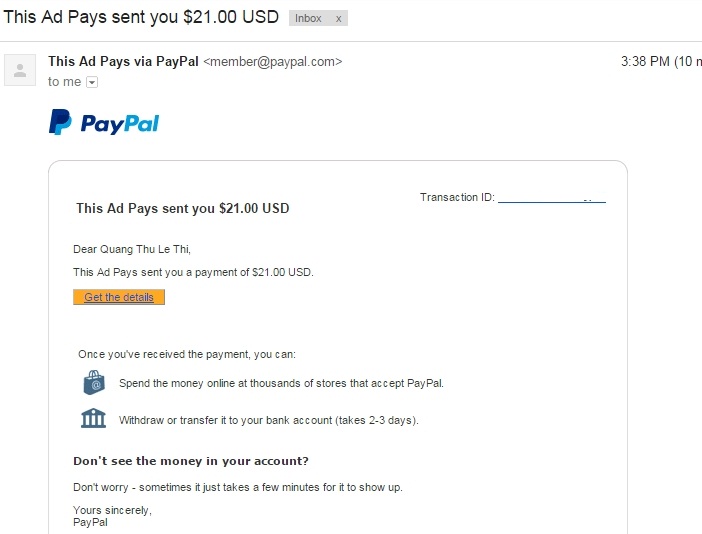702x534 pixels.
Task: Click the "Yours sincerely, PayPal" signature
Action: coord(98,516)
